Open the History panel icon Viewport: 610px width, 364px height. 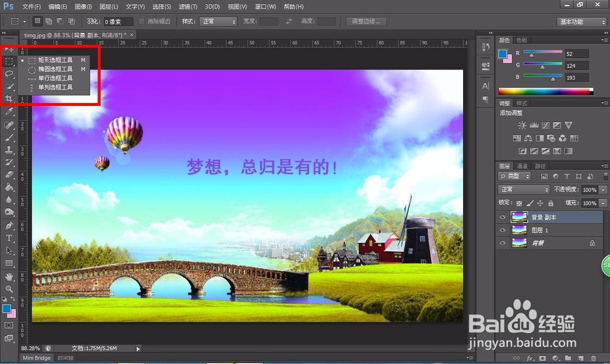[486, 47]
